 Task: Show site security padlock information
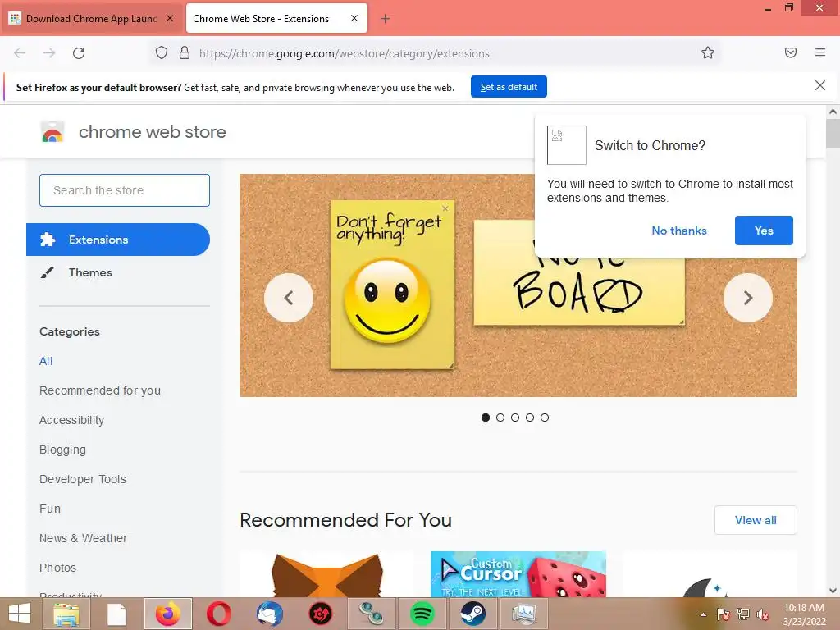tap(185, 53)
